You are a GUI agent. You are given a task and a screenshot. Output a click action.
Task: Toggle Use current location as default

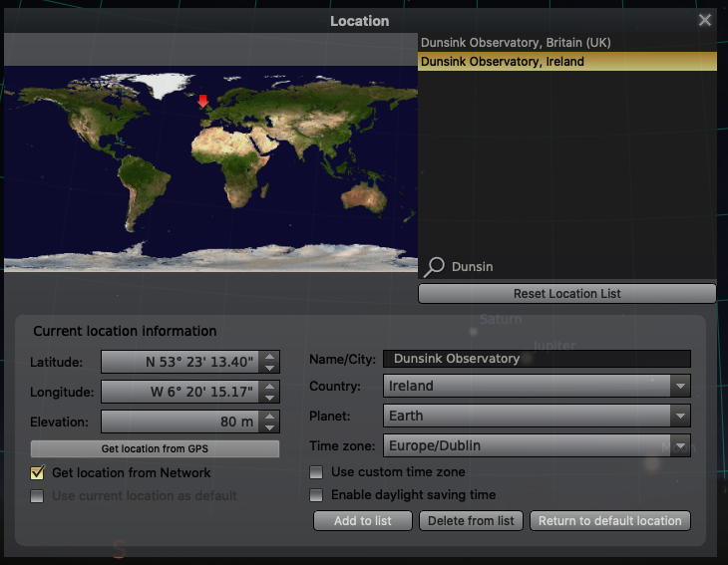point(37,496)
